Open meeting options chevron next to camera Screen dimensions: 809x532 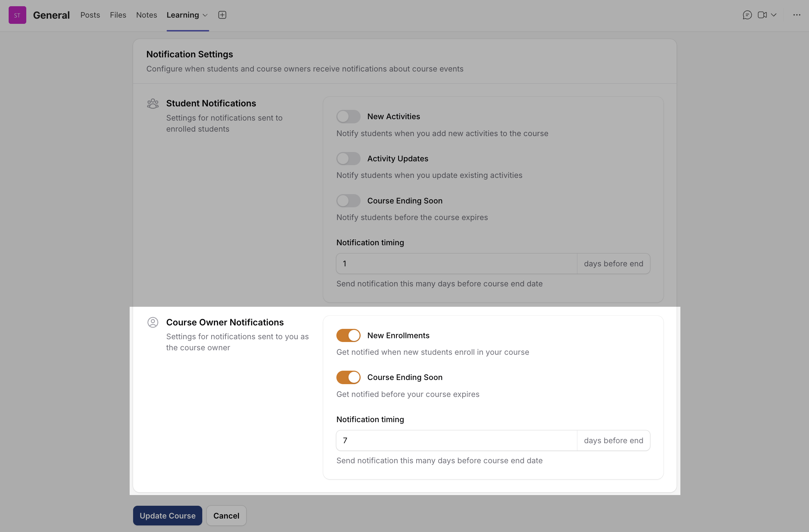point(774,15)
